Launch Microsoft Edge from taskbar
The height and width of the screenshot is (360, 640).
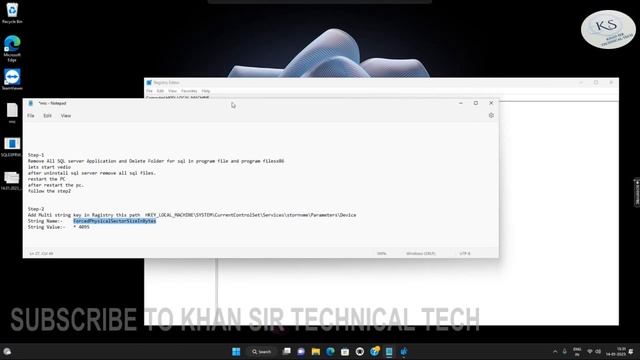coord(330,351)
